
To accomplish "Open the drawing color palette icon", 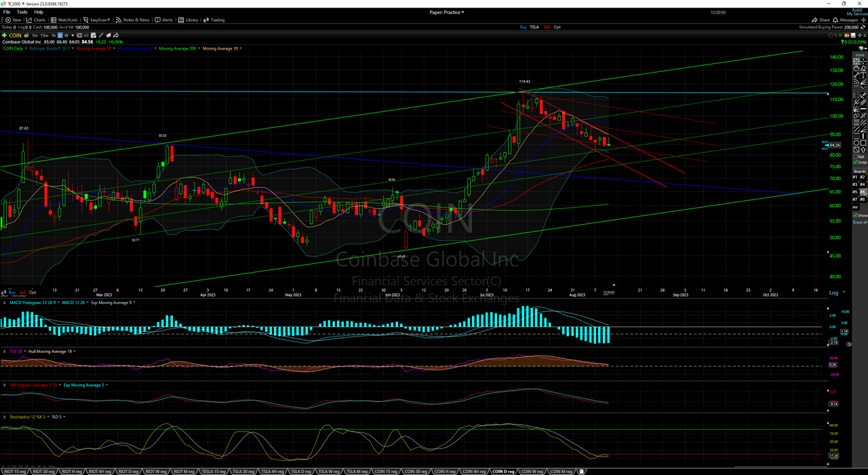I will click(x=861, y=47).
